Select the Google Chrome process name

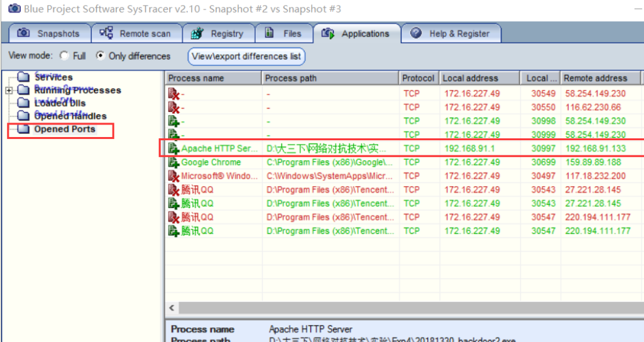[x=210, y=162]
